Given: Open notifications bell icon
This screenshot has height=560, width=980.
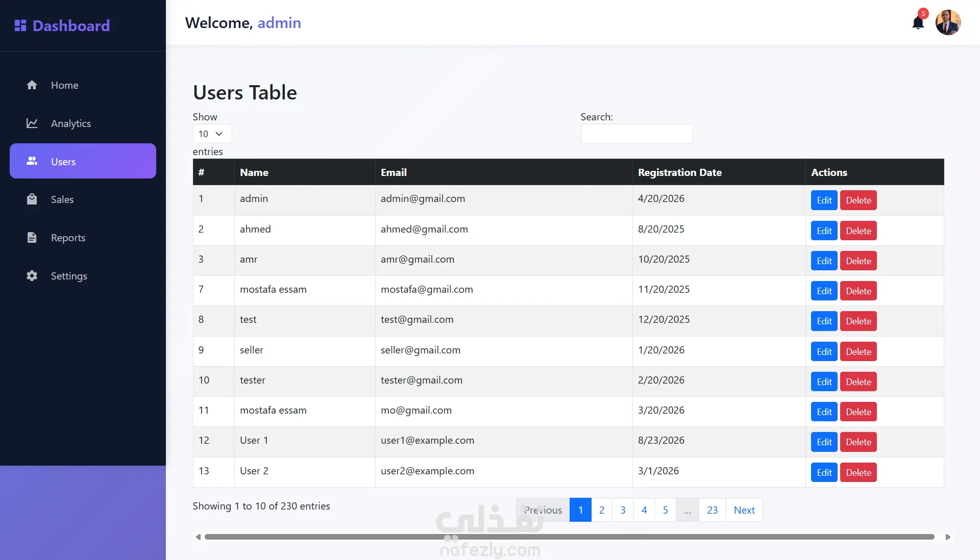Looking at the screenshot, I should click(x=918, y=23).
